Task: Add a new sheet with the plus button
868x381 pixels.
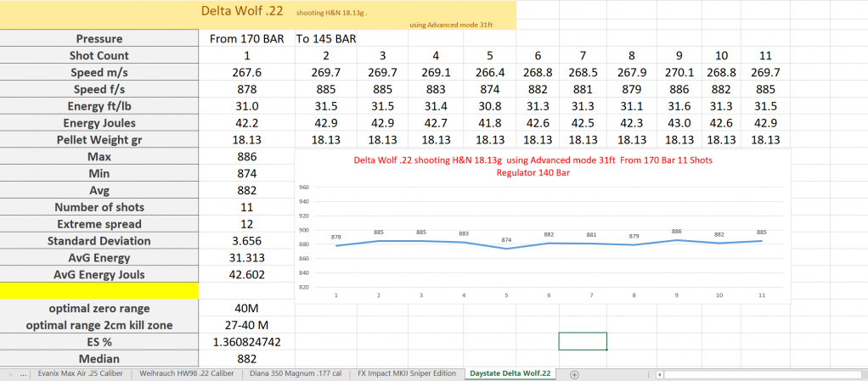Action: [x=574, y=374]
